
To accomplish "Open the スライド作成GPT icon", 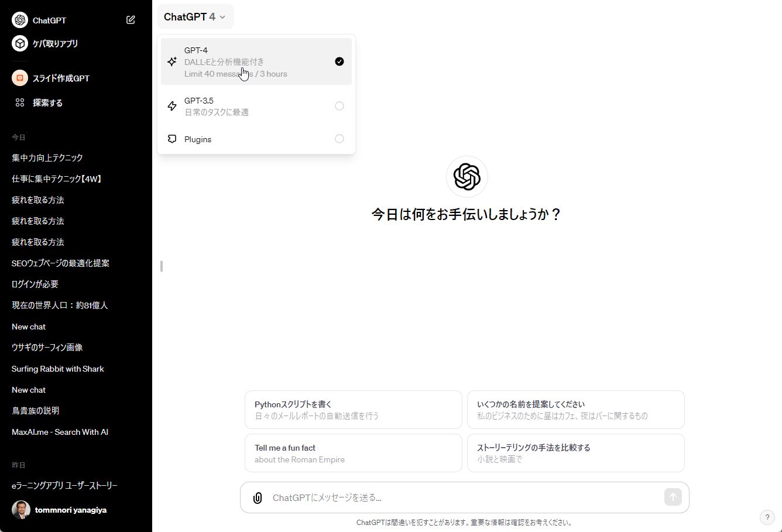I will 20,78.
